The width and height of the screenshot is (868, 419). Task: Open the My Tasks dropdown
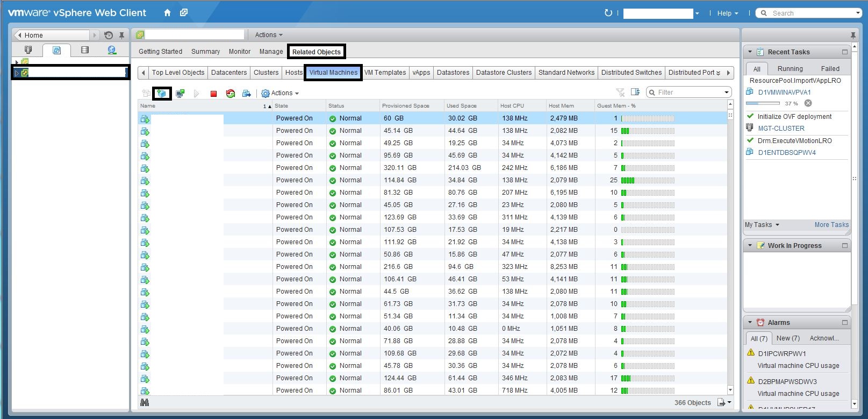click(x=762, y=225)
